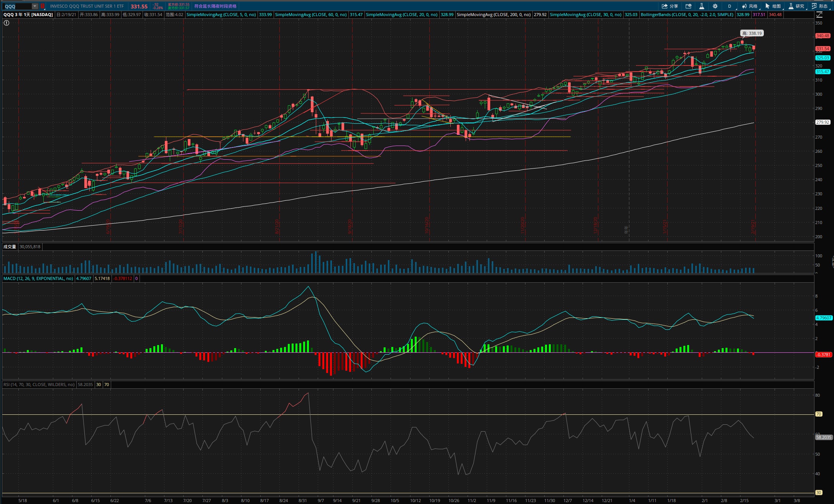Open the D timeframe dropdown
Viewport: 834px width, 504px height.
tap(729, 6)
